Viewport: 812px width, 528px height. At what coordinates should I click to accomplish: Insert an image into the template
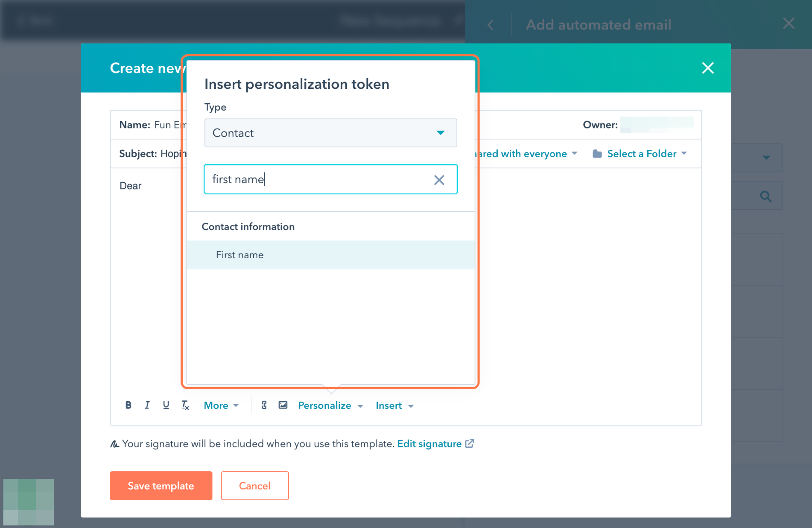pos(283,405)
